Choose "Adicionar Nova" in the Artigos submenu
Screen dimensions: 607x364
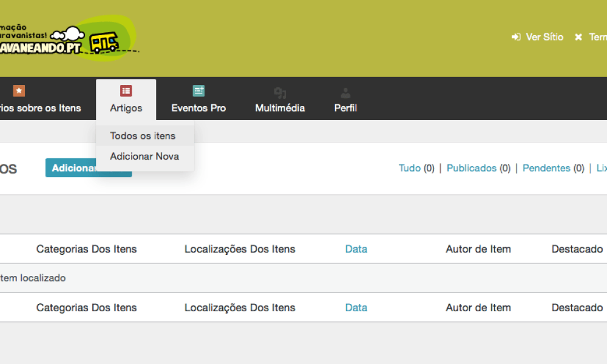pos(144,157)
